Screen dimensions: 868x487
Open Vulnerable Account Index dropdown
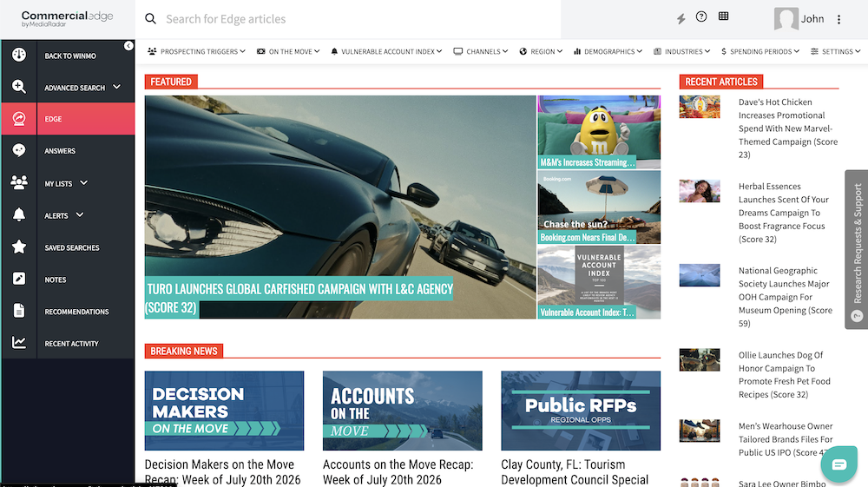click(x=386, y=51)
